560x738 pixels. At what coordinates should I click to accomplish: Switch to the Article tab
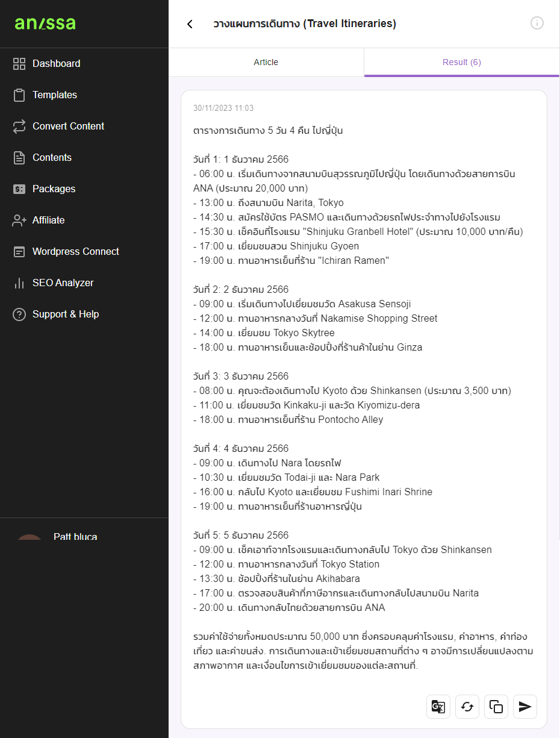266,62
